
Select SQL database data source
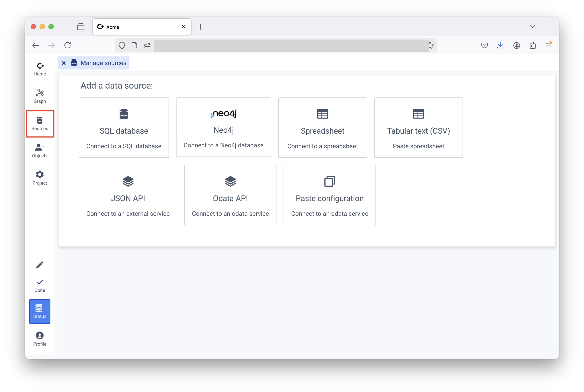(124, 127)
